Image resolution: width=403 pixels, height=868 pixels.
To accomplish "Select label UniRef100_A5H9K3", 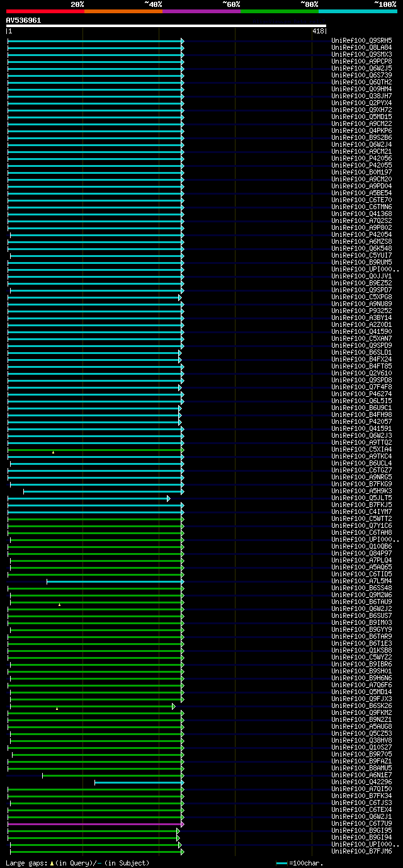I will pos(361,491).
